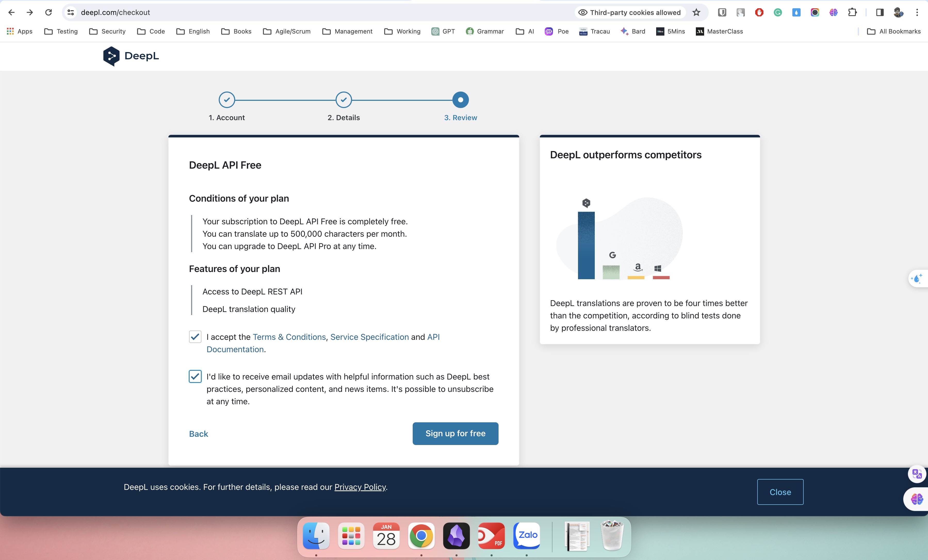928x560 pixels.
Task: Go back with browser back arrow
Action: [11, 12]
